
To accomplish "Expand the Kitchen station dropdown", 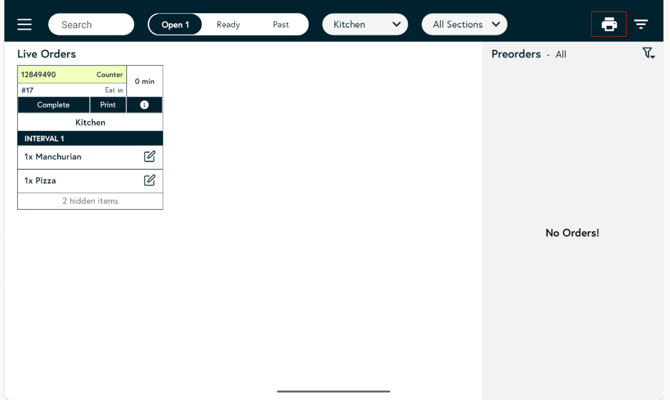I will pos(365,25).
